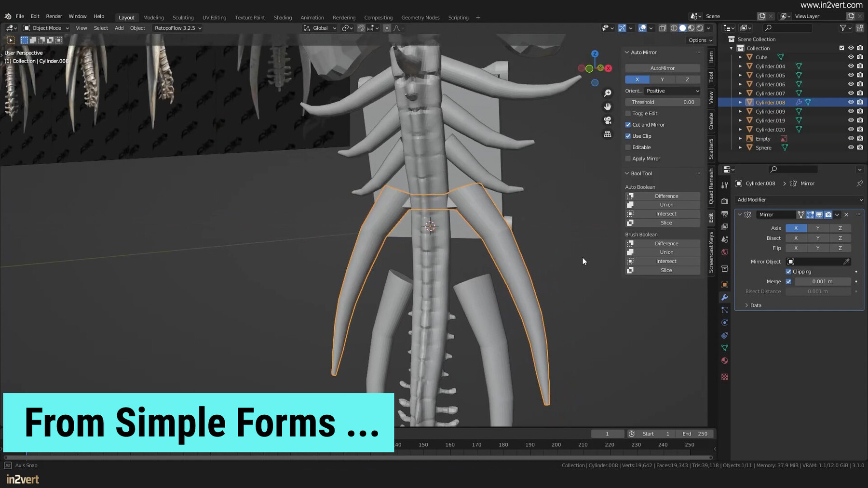Click the camera view icon in viewport
This screenshot has width=868, height=488.
608,120
